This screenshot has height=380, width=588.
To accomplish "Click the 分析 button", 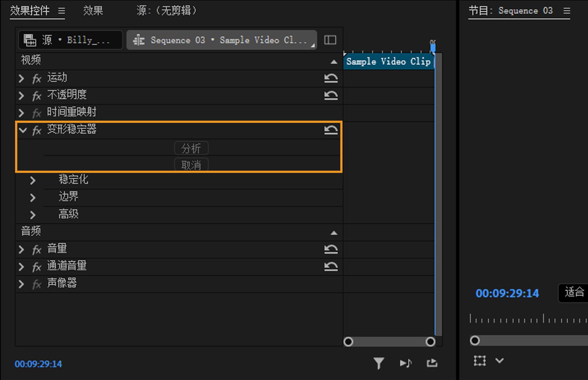I will [191, 148].
